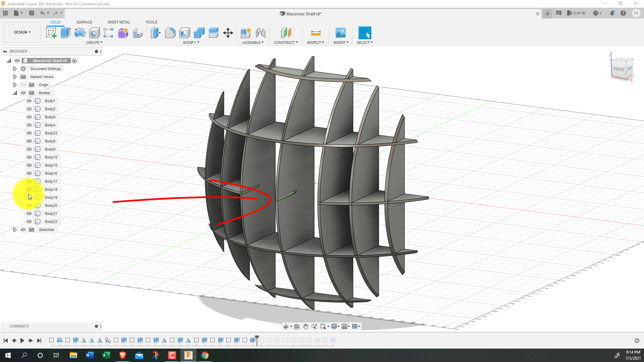Toggle visibility of Body19 layer
Screen dimensions: 644x362
(29, 197)
